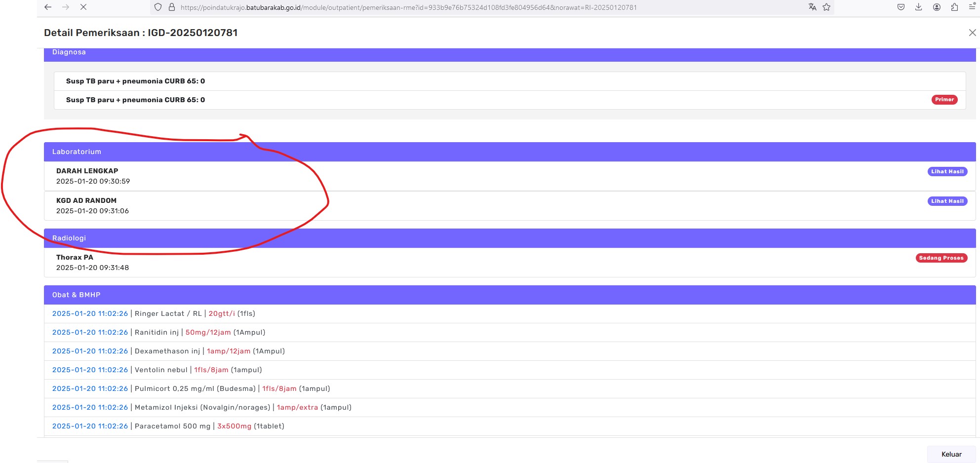Open the translate page icon

pyautogui.click(x=813, y=7)
